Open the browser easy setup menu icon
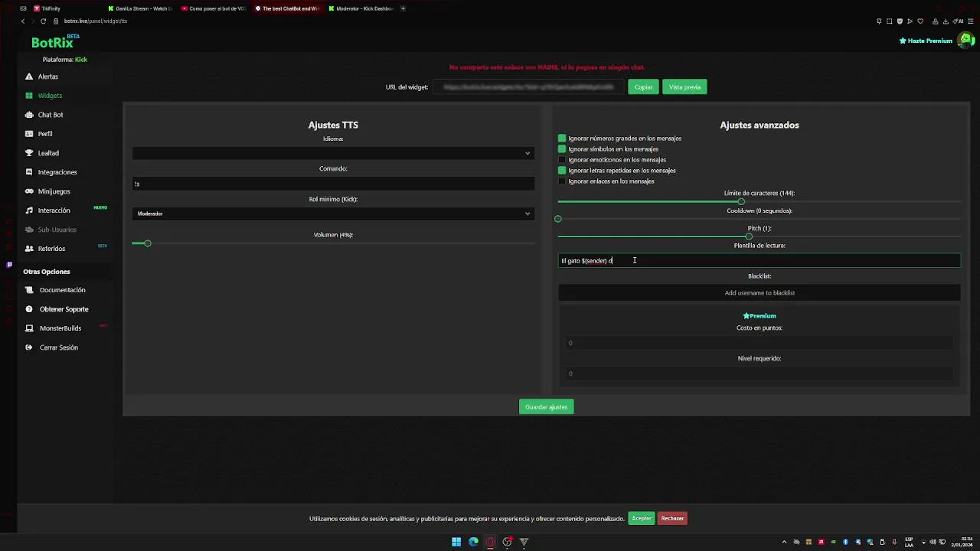 tap(971, 21)
